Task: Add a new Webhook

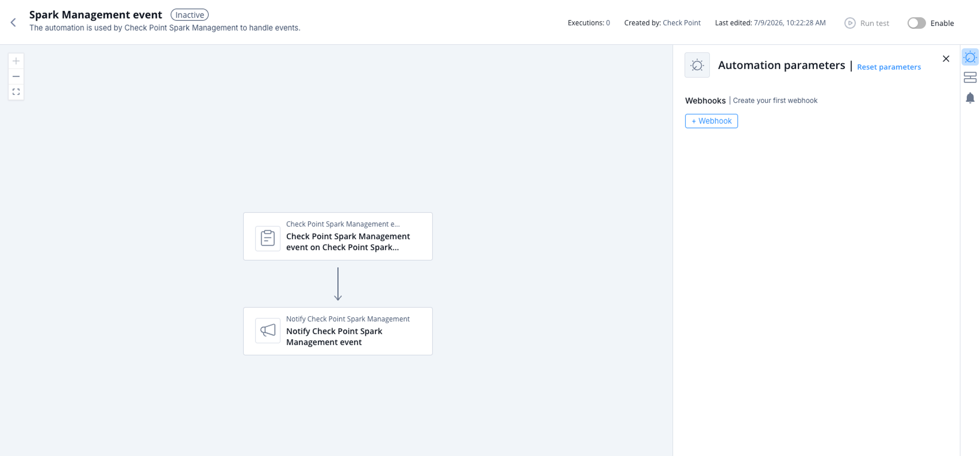Action: [x=711, y=121]
